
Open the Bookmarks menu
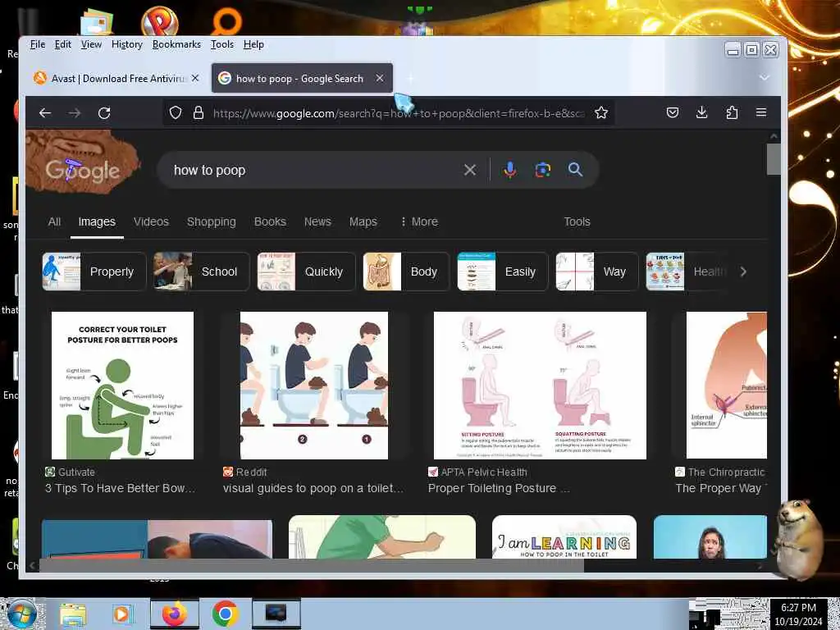[x=176, y=44]
